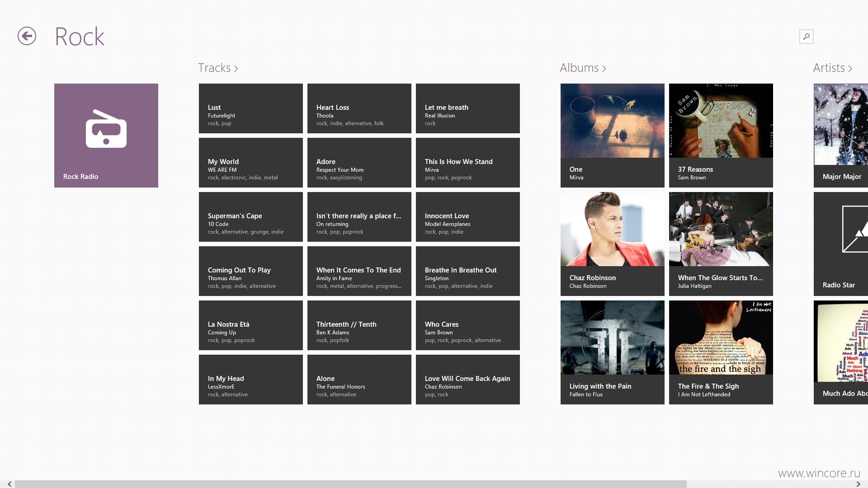Select Let me breath by Real Illusion
The height and width of the screenshot is (488, 868).
[468, 108]
